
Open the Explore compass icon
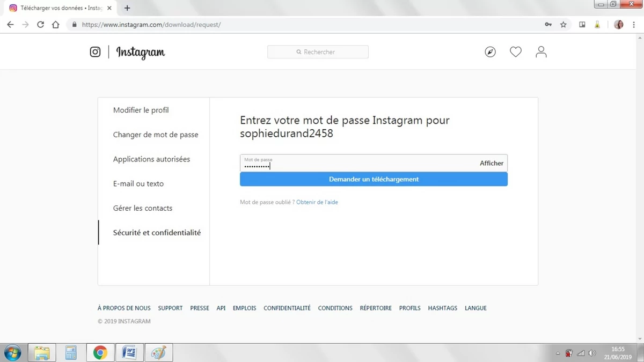490,52
